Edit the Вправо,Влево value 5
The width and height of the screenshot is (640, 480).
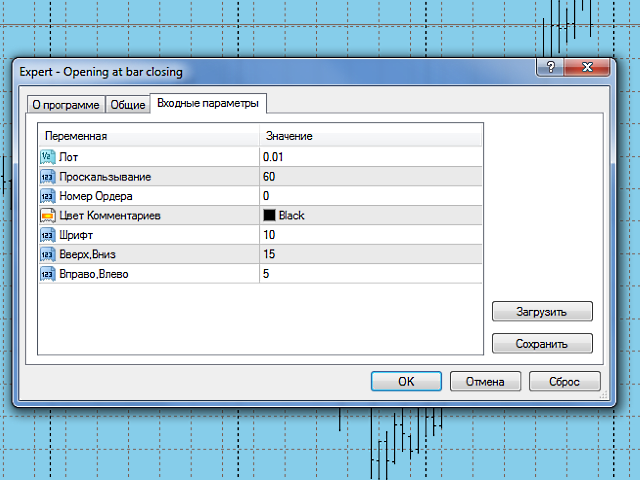coord(371,274)
